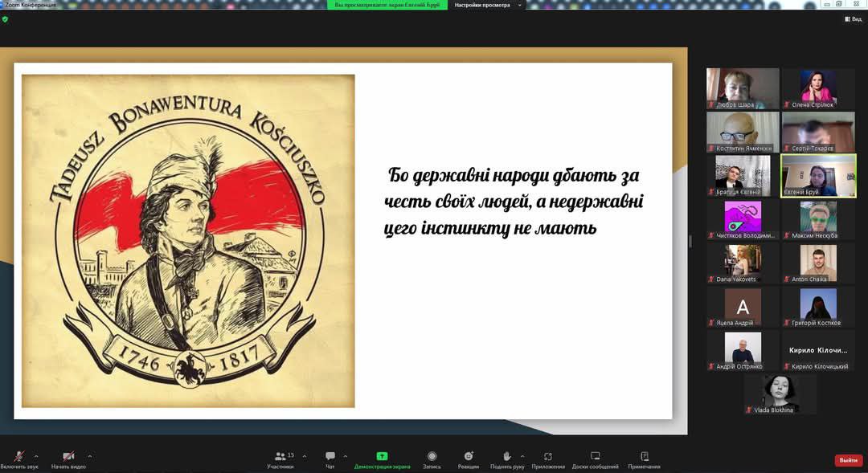Click the green Демонстрация экрана share button
The width and height of the screenshot is (868, 473).
[x=382, y=459]
